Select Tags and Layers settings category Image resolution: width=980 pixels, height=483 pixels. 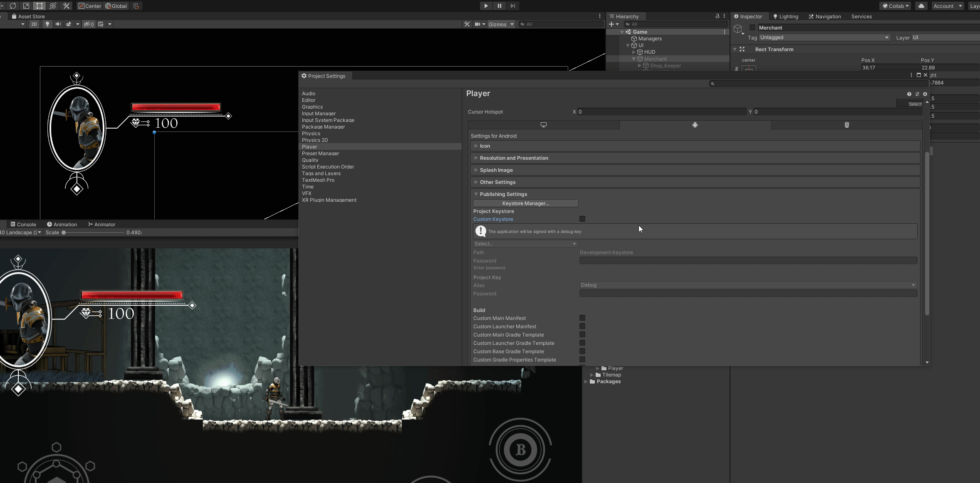click(x=321, y=173)
